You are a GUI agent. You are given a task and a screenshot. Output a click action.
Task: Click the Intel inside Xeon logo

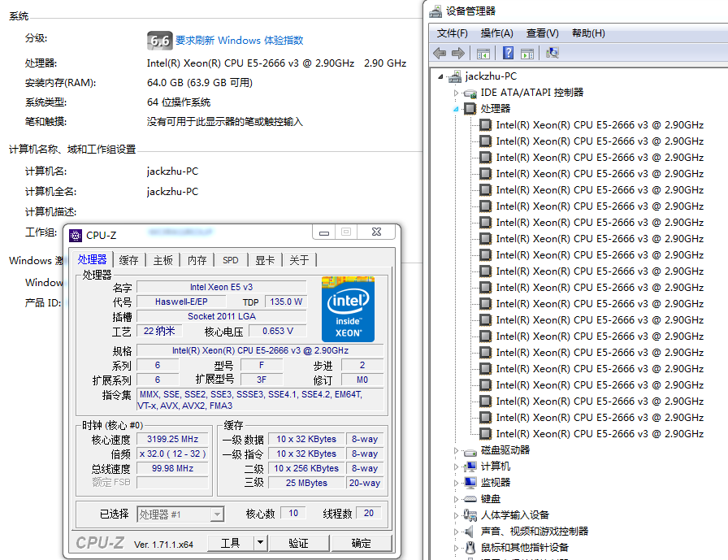[349, 309]
